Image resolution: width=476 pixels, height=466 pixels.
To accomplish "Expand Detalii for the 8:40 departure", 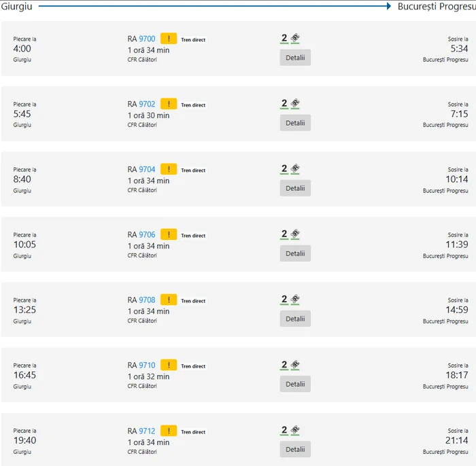I will (295, 188).
